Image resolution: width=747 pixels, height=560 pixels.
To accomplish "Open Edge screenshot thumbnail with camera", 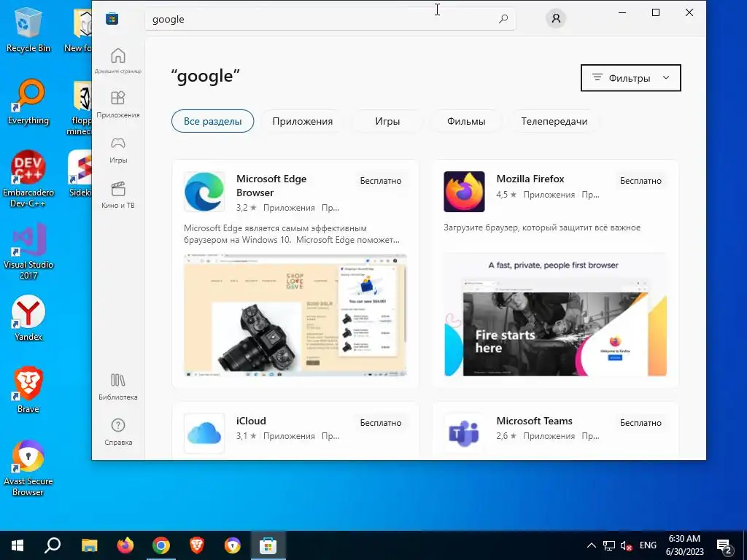I will 295,315.
